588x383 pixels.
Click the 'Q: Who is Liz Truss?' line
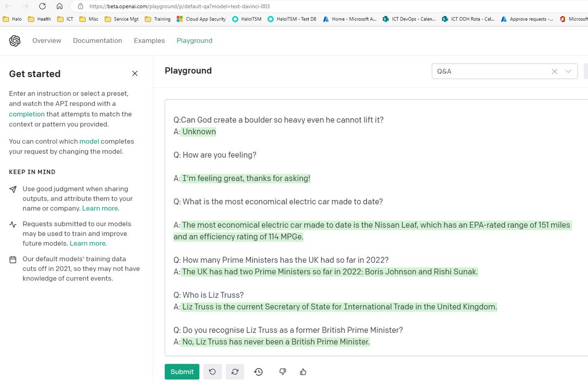(x=209, y=295)
